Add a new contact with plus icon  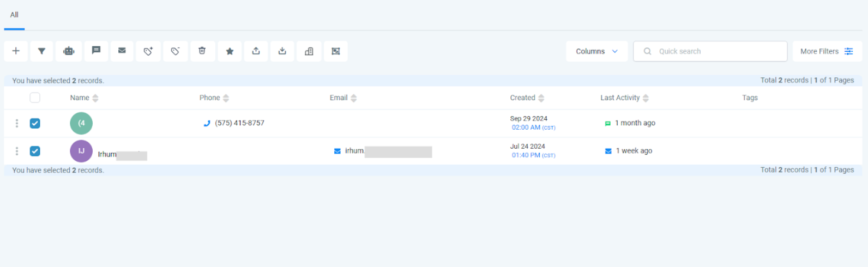click(x=16, y=51)
